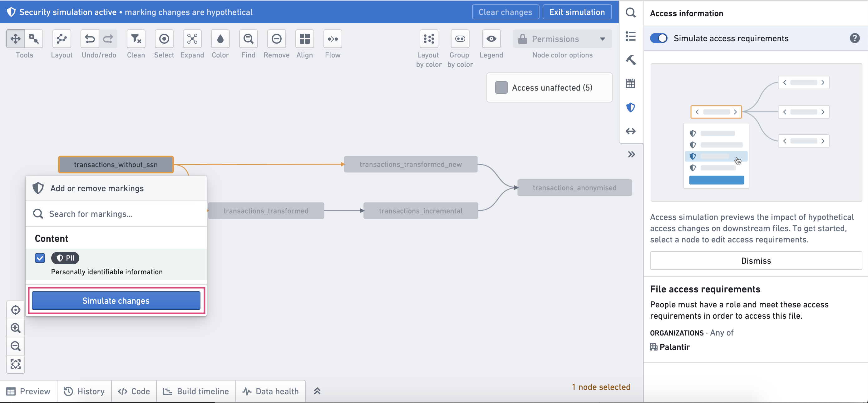The width and height of the screenshot is (868, 403).
Task: Open the Expand nodes tool
Action: [x=192, y=39]
